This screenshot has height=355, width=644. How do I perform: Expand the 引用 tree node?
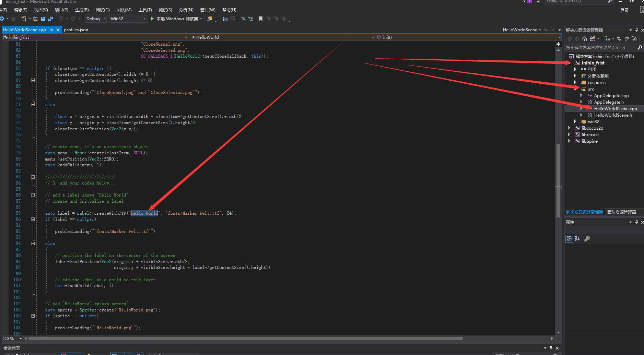pos(575,69)
